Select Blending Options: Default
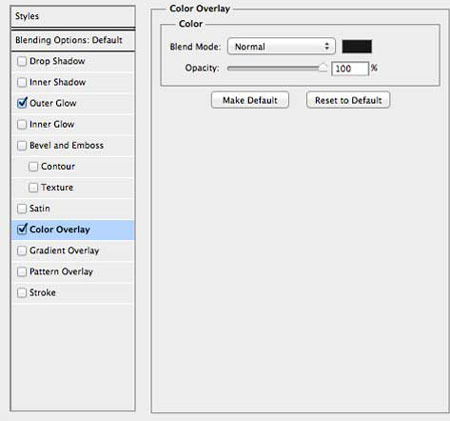Viewport: 450px width, 421px height. pyautogui.click(x=73, y=40)
